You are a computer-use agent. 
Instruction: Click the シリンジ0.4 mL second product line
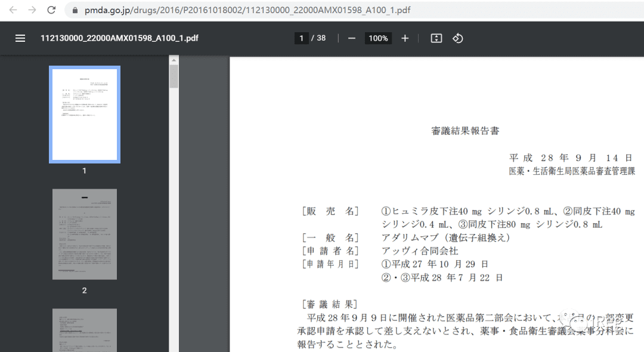point(492,224)
